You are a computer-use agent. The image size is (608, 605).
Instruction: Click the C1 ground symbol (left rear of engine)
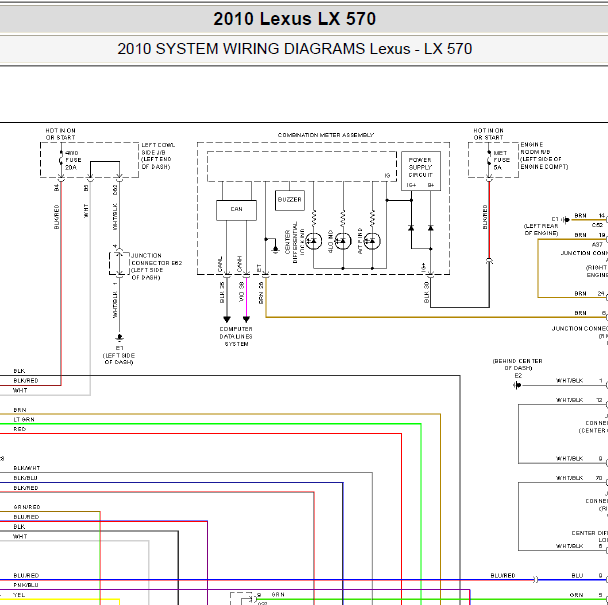click(567, 220)
